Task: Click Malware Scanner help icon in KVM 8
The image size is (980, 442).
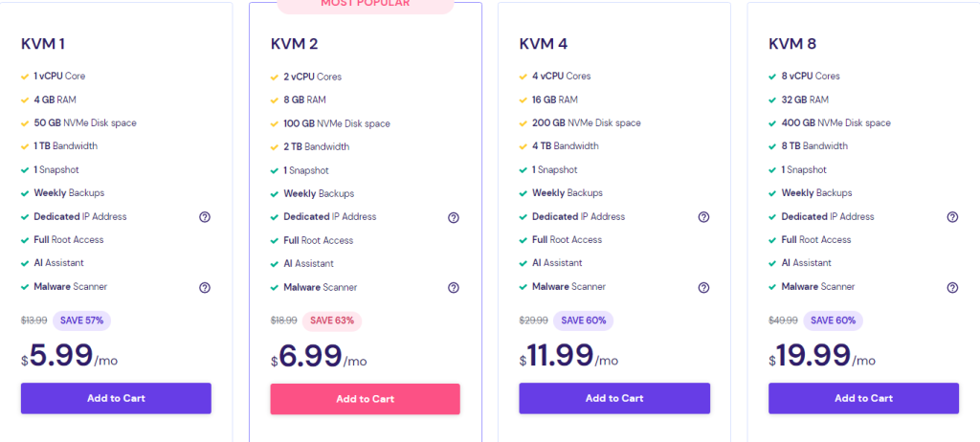Action: coord(952,287)
